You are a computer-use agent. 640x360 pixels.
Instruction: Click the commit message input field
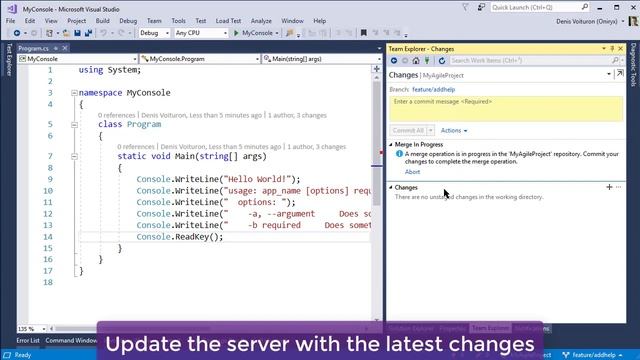(506, 109)
